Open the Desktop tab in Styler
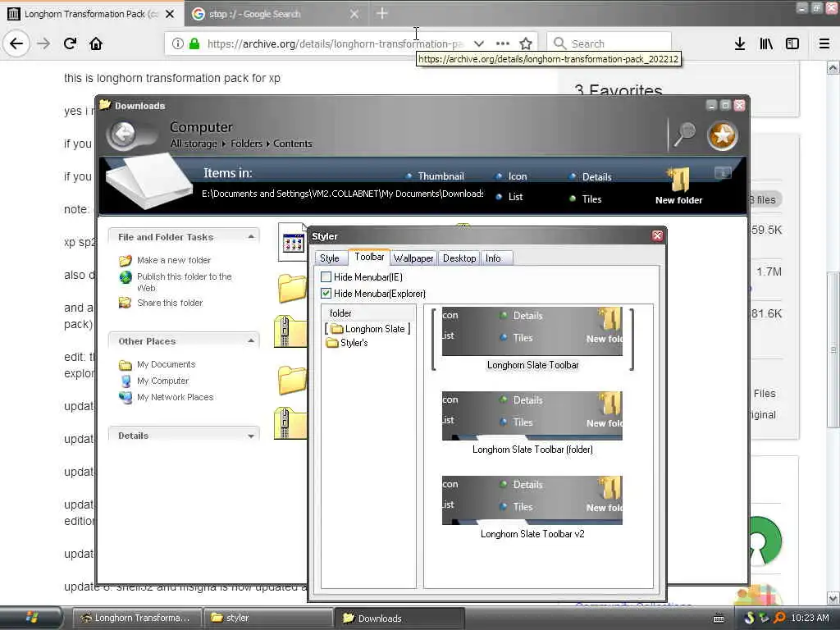Viewport: 840px width, 630px height. pyautogui.click(x=459, y=258)
